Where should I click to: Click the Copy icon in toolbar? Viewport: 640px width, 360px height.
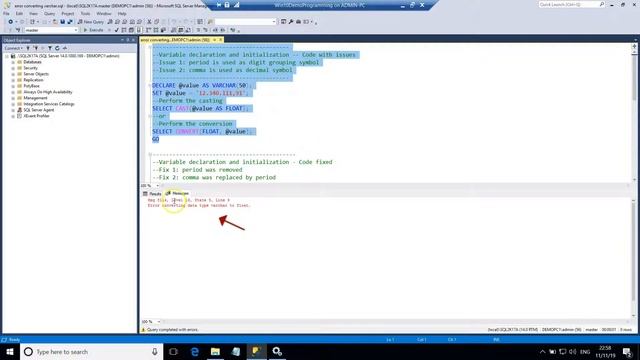coord(156,22)
